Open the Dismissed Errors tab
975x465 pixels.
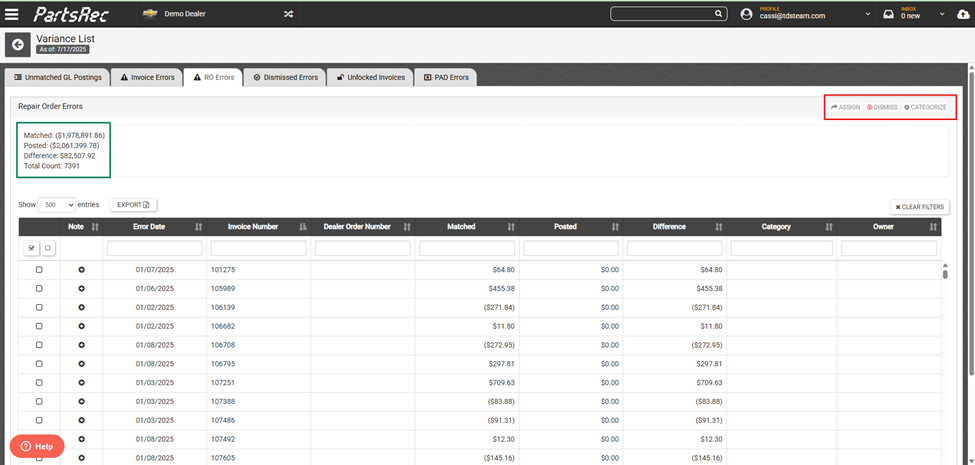pyautogui.click(x=285, y=78)
